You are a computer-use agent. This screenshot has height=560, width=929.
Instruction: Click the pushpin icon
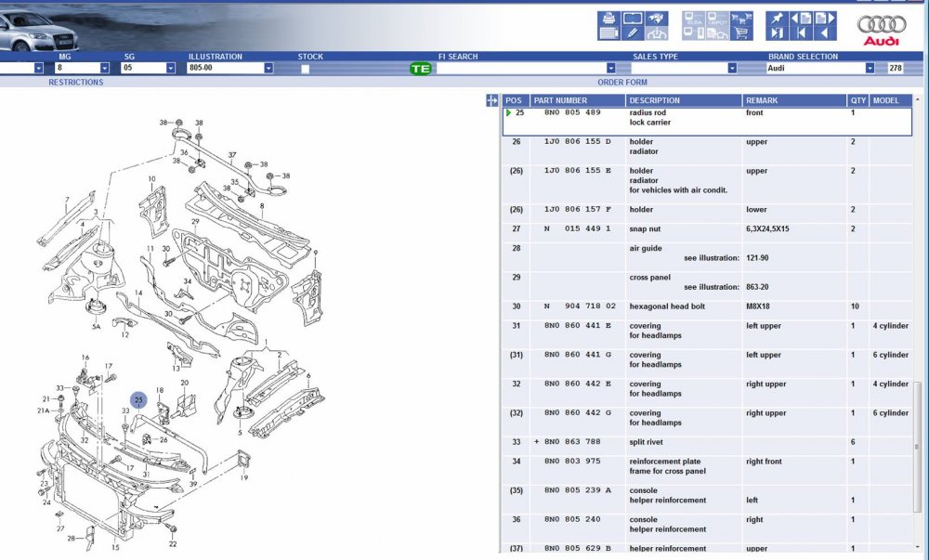point(778,19)
